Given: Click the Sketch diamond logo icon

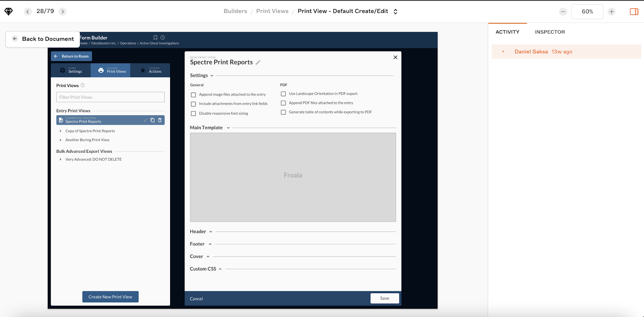Looking at the screenshot, I should [8, 12].
